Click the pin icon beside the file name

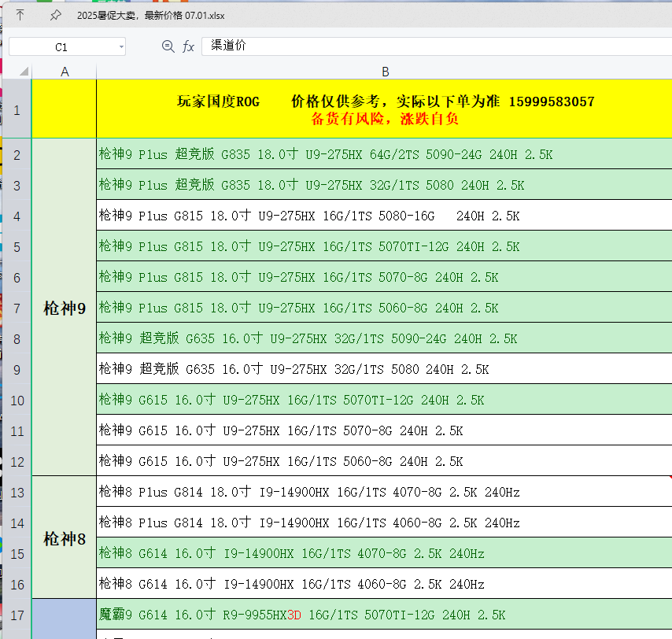tap(55, 16)
